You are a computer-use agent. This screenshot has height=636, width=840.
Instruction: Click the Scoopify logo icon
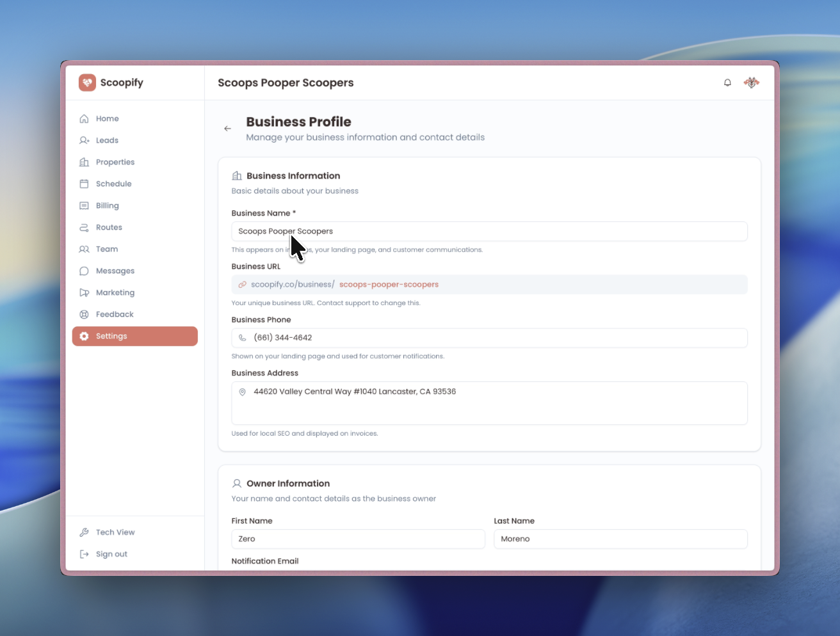pyautogui.click(x=87, y=83)
